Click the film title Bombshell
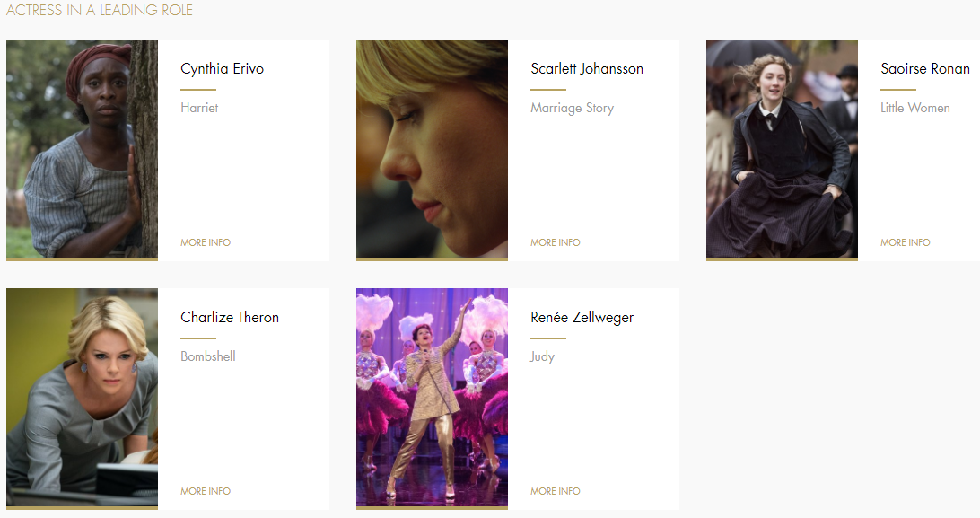This screenshot has height=518, width=980. pos(208,356)
